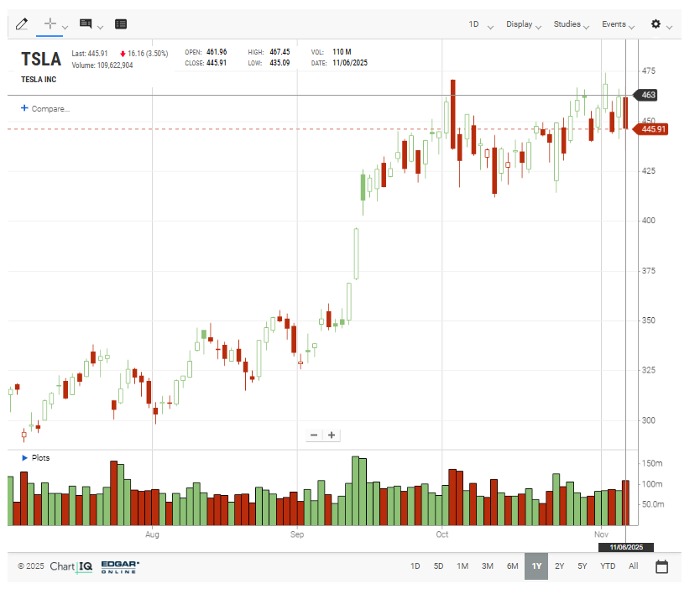This screenshot has width=700, height=589.
Task: Open the Studies menu
Action: [x=571, y=24]
